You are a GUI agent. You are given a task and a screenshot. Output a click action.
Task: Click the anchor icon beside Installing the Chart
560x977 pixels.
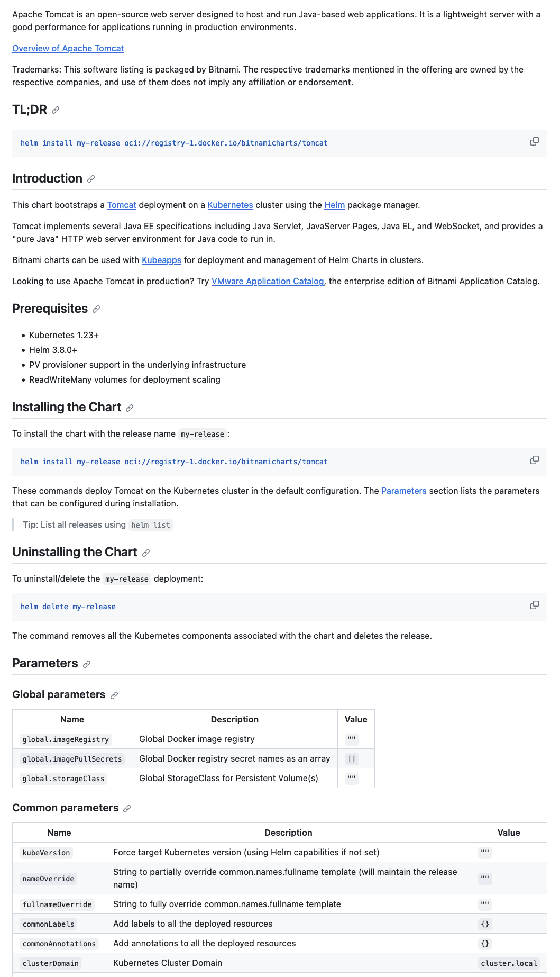click(128, 408)
